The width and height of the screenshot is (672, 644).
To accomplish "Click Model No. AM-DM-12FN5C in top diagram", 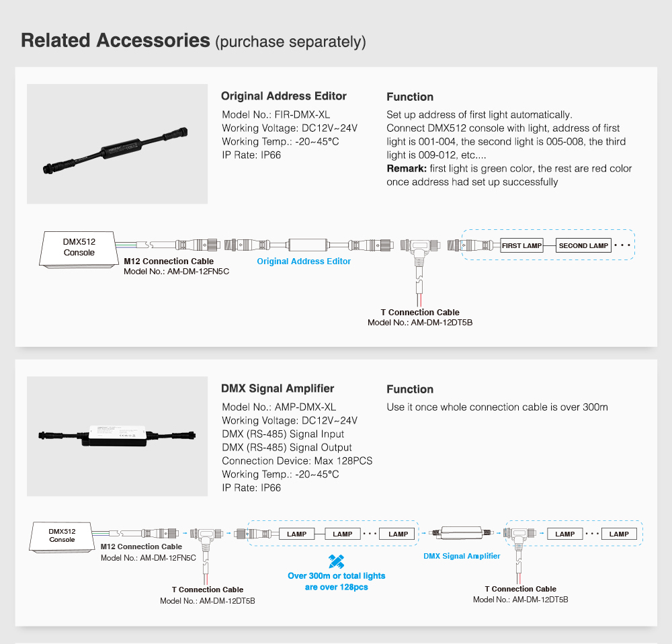I will [x=176, y=272].
